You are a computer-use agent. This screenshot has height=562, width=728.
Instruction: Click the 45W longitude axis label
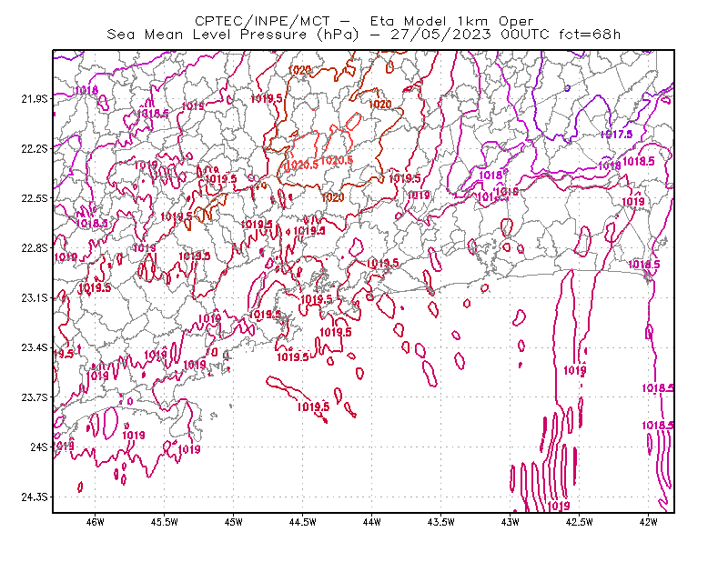click(234, 522)
